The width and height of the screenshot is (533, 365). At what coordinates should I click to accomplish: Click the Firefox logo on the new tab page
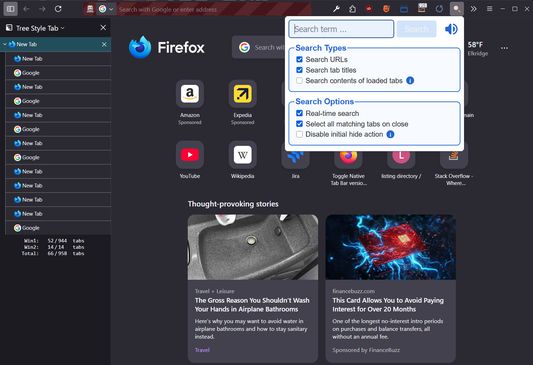[167, 47]
